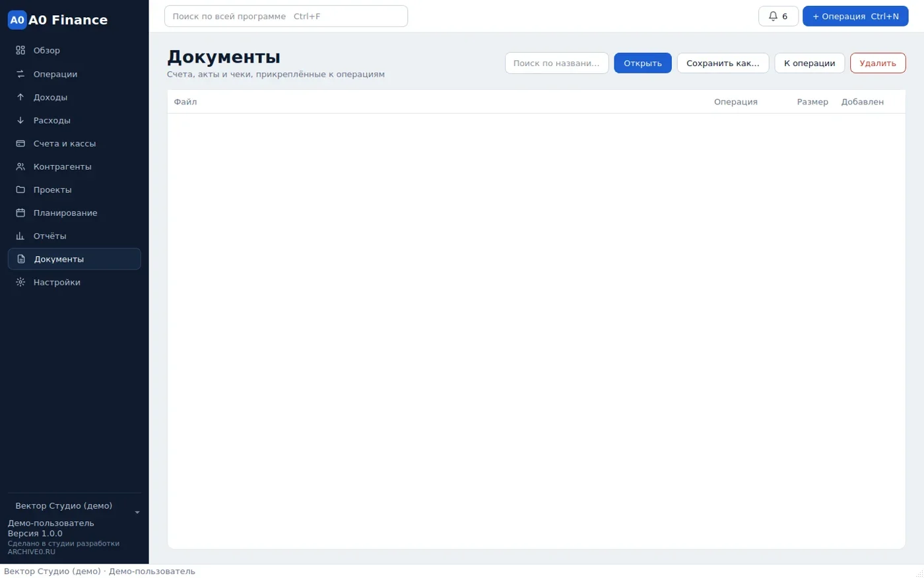Click the notifications bell icon
Screen dimensions: 924x578
(x=773, y=16)
